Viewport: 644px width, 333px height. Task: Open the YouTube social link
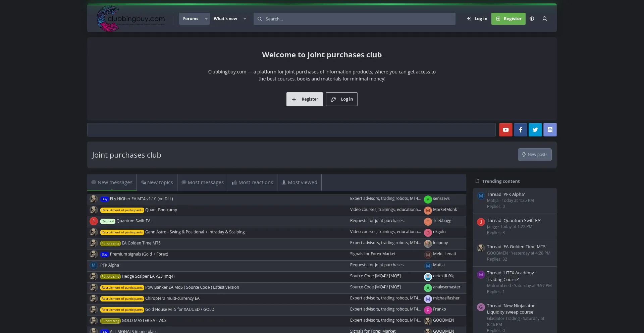(505, 130)
